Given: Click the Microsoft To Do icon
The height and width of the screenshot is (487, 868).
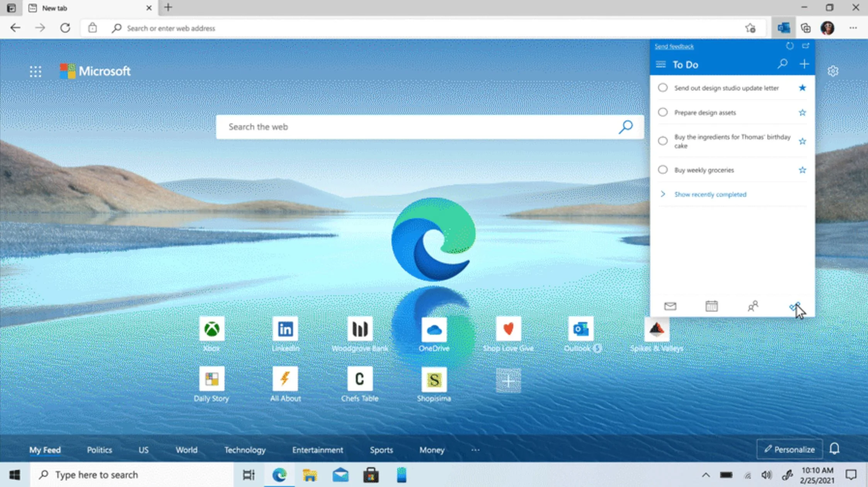Looking at the screenshot, I should pyautogui.click(x=794, y=305).
